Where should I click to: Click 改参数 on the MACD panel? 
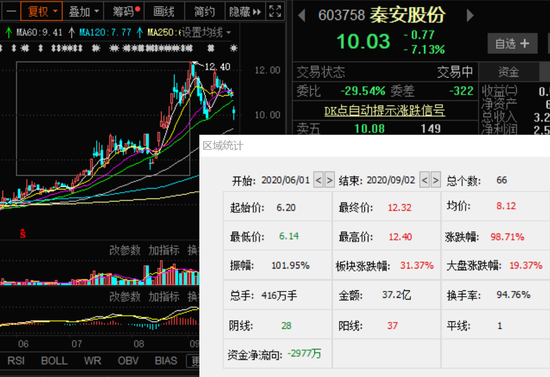click(x=125, y=297)
